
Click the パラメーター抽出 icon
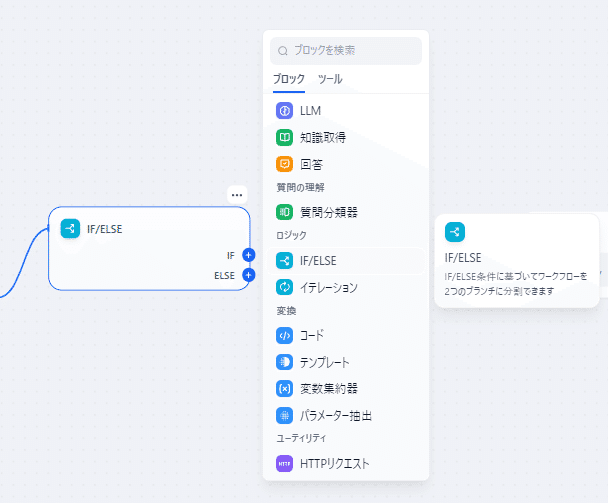284,415
